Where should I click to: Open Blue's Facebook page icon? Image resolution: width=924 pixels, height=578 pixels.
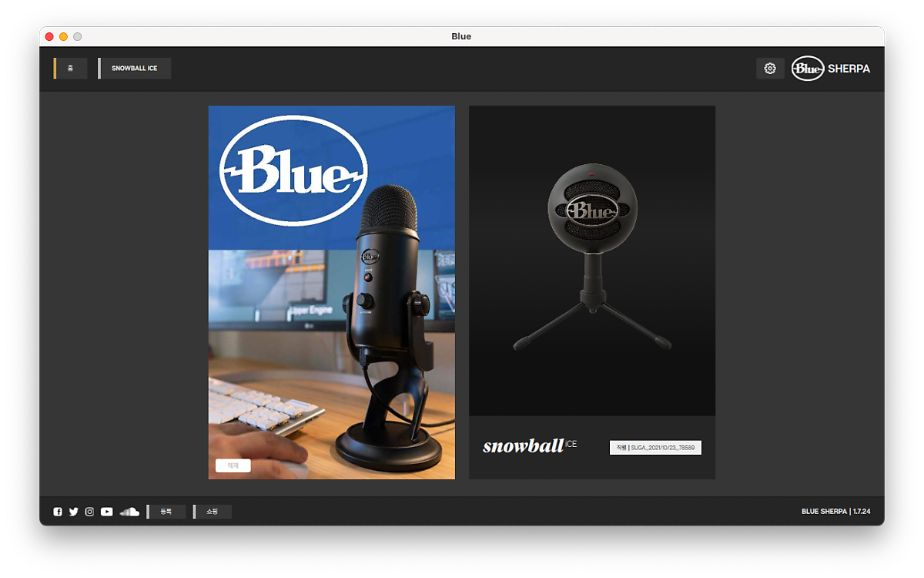[58, 512]
